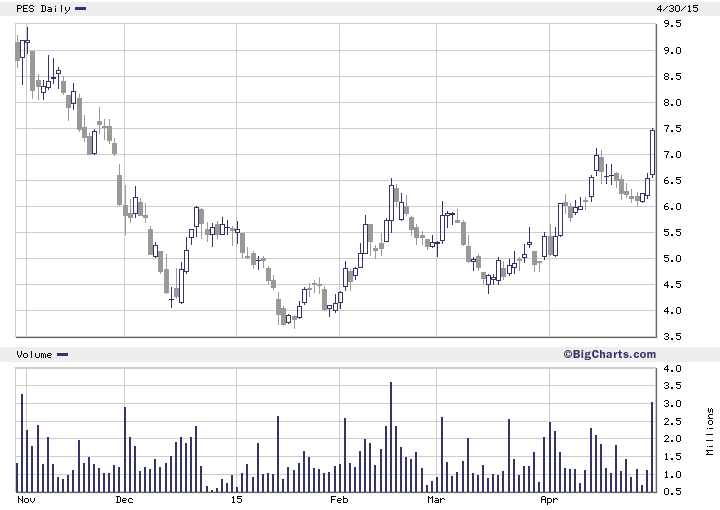Image resolution: width=720 pixels, height=510 pixels.
Task: Click the 7.0 price axis label
Action: (672, 155)
